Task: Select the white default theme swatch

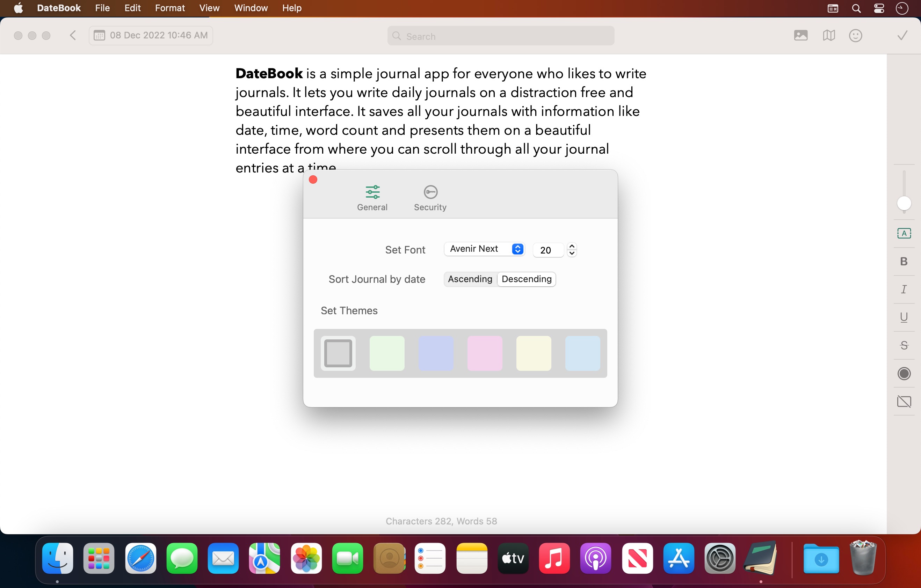Action: coord(338,353)
